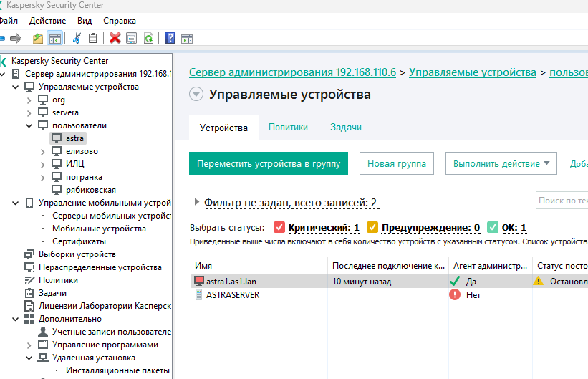
Task: Click the ASTRASERVER device icon
Action: pos(199,295)
